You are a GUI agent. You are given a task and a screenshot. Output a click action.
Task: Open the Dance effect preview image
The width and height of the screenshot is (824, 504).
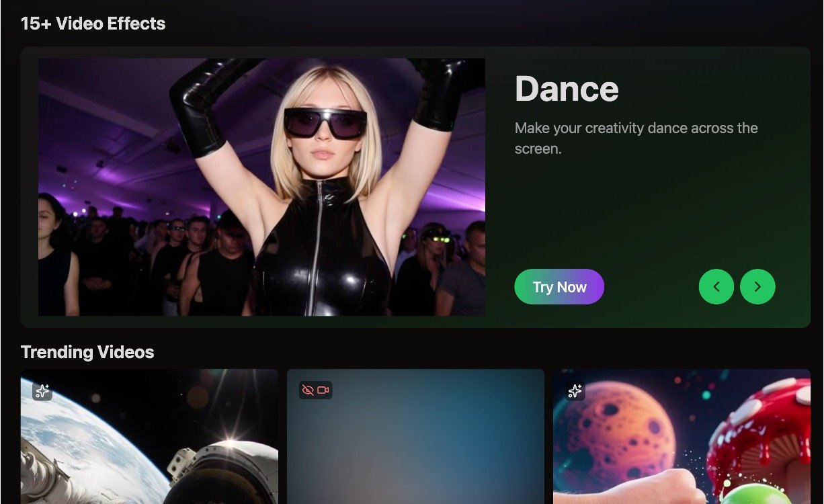(x=261, y=187)
